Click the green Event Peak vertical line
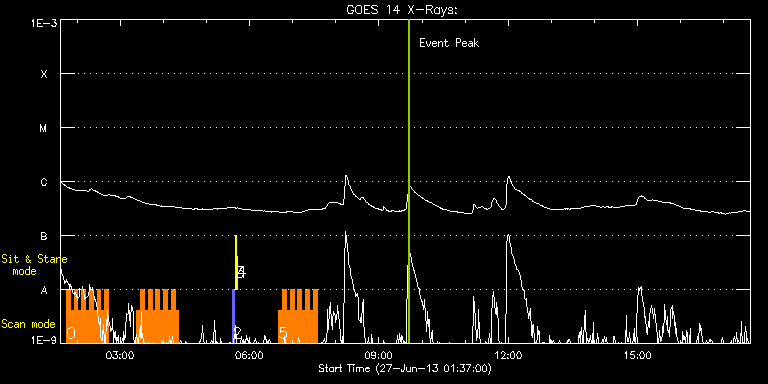 pyautogui.click(x=408, y=181)
